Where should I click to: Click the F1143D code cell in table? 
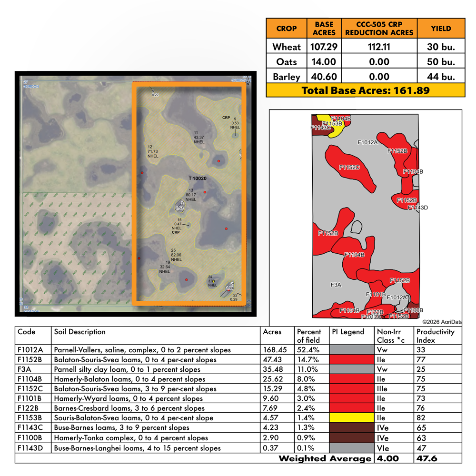pos(33,448)
